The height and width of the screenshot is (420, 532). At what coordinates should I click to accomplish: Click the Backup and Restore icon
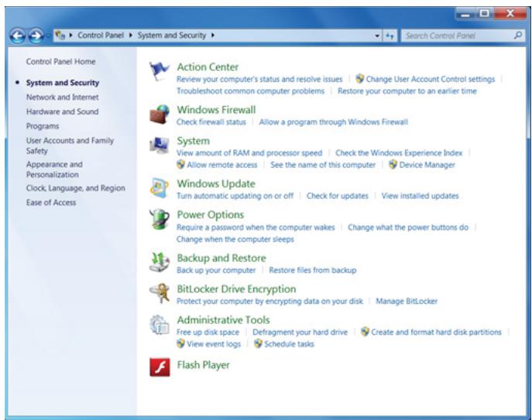coord(160,262)
